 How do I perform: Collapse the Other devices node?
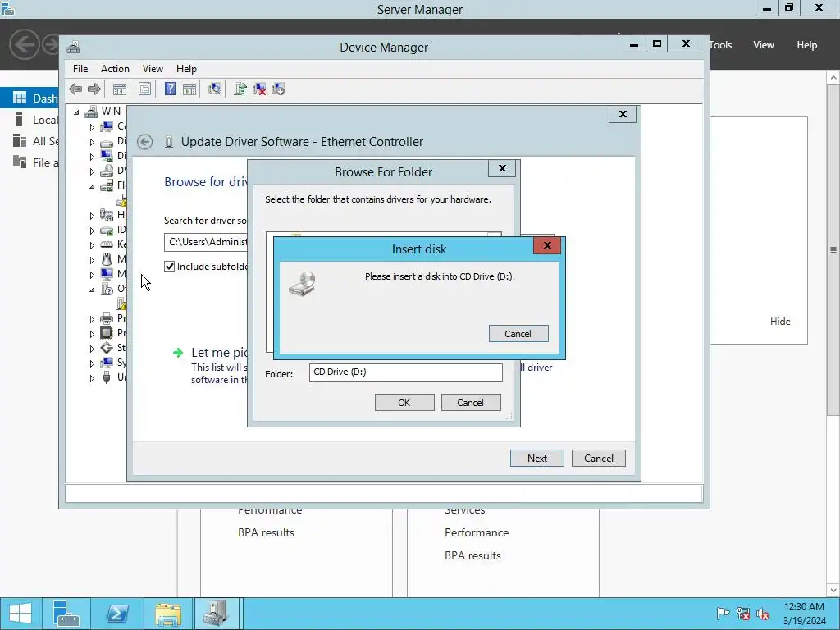[92, 290]
